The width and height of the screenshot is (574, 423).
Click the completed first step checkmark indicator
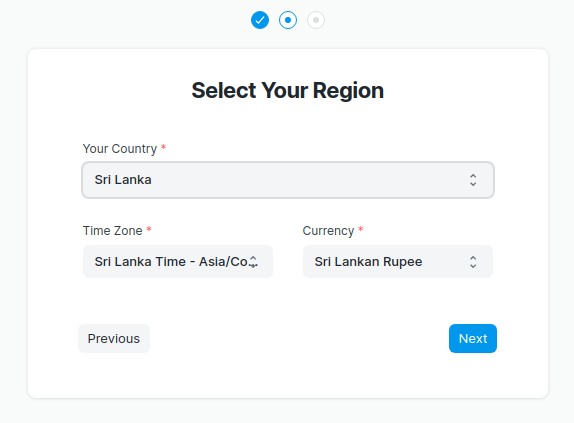(x=260, y=20)
